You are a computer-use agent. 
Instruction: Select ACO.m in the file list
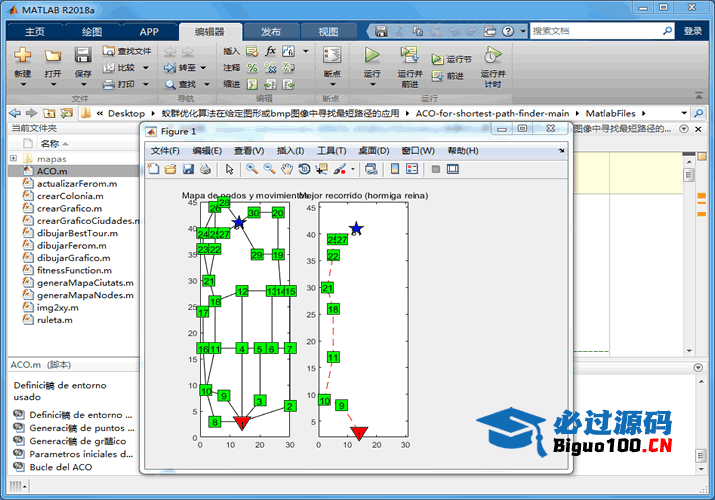(73, 171)
